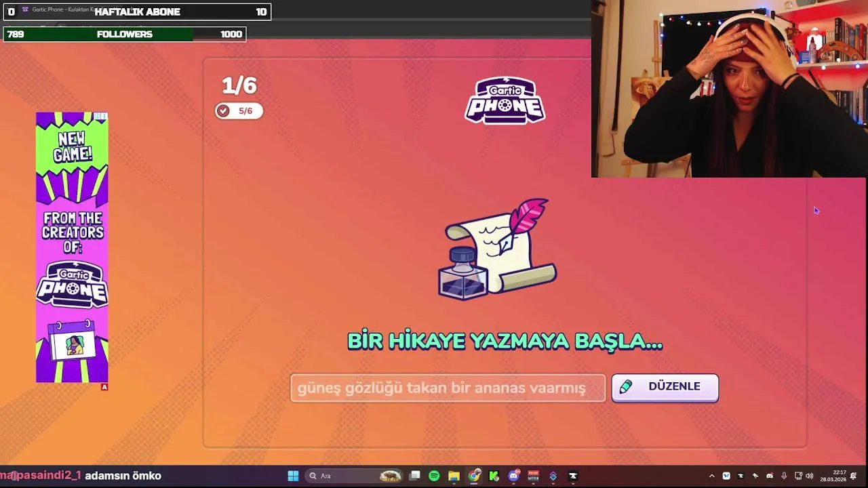This screenshot has width=868, height=488.
Task: Open Task View on taskbar
Action: click(414, 476)
